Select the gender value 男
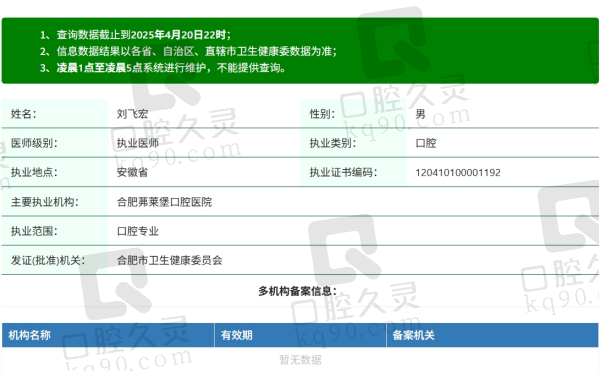The height and width of the screenshot is (372, 600). (x=420, y=114)
